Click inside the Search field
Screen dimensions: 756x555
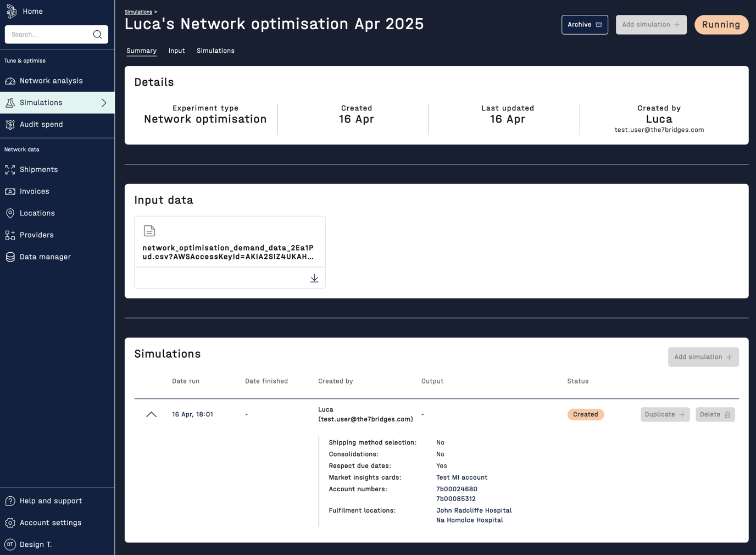49,34
